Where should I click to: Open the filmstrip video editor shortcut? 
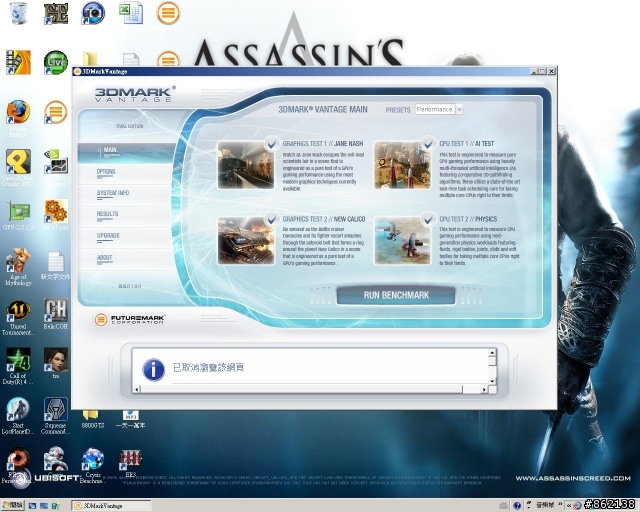coord(18,62)
